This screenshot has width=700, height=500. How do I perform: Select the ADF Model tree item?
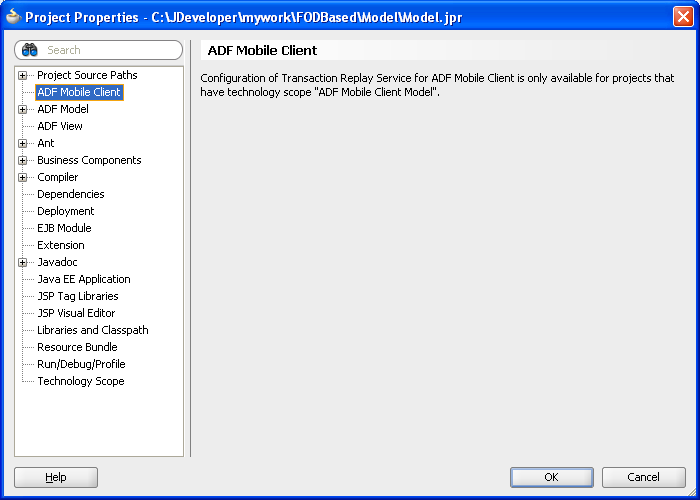pyautogui.click(x=63, y=109)
